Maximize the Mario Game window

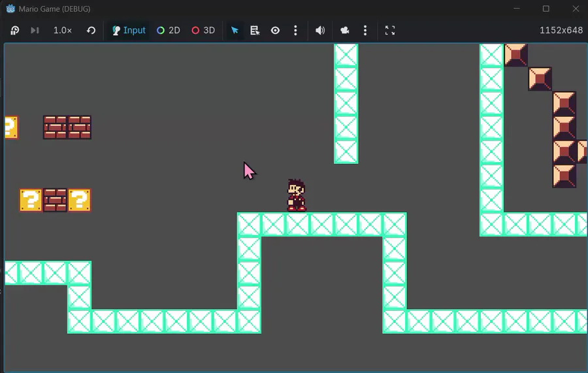pyautogui.click(x=546, y=8)
